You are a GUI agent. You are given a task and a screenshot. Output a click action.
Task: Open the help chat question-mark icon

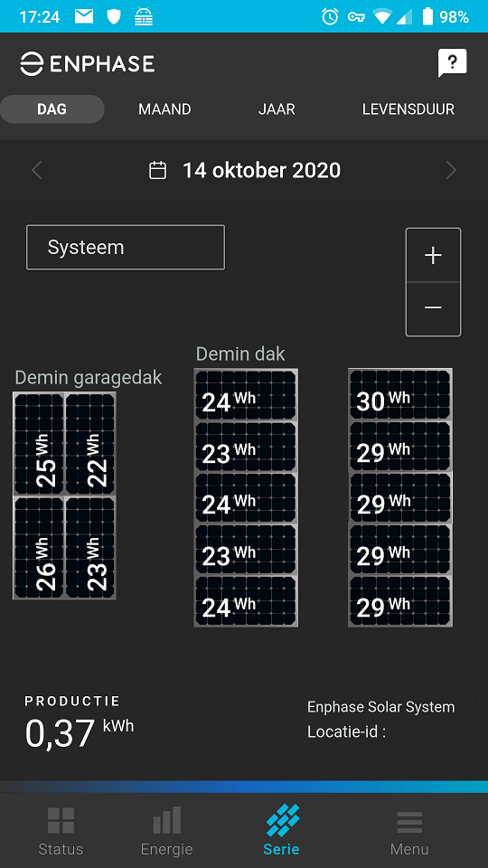coord(452,62)
